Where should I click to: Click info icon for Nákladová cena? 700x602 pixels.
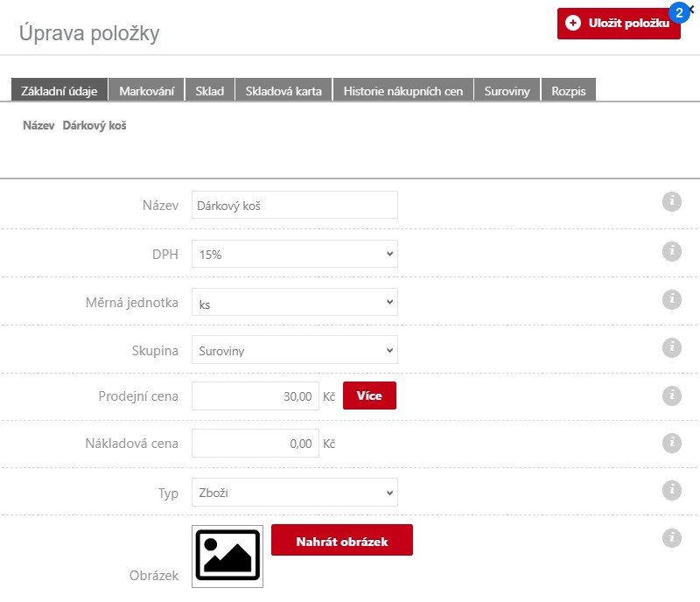671,442
